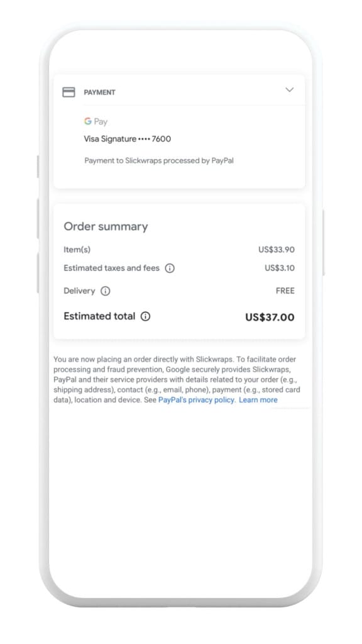Screen dimensions: 362x644
Task: Tap the Google Pay logo
Action: [96, 121]
